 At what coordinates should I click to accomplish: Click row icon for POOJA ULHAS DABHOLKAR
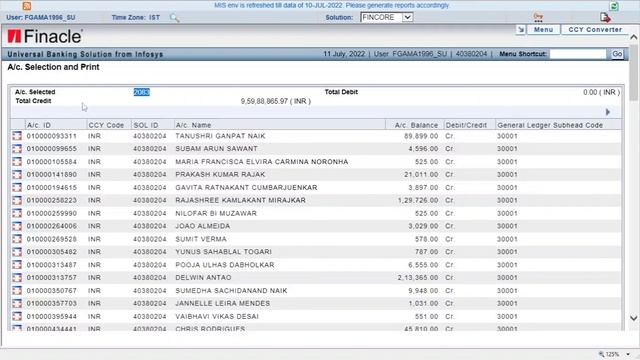(x=17, y=264)
